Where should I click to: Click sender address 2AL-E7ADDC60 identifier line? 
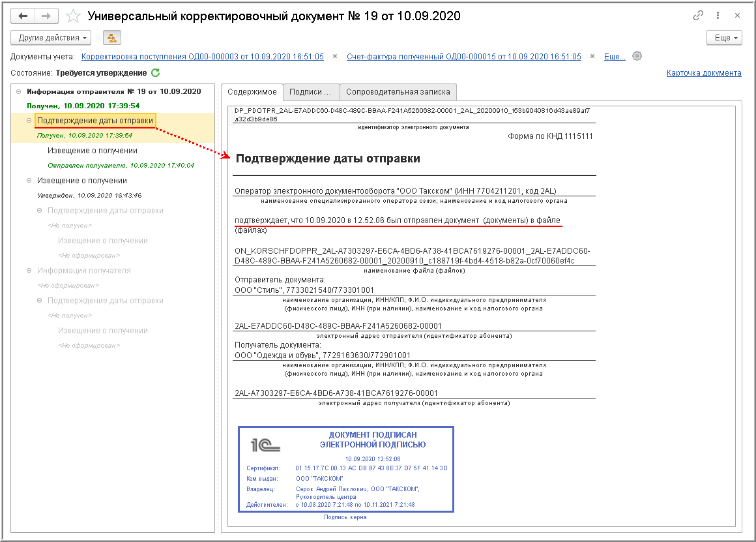pos(338,325)
